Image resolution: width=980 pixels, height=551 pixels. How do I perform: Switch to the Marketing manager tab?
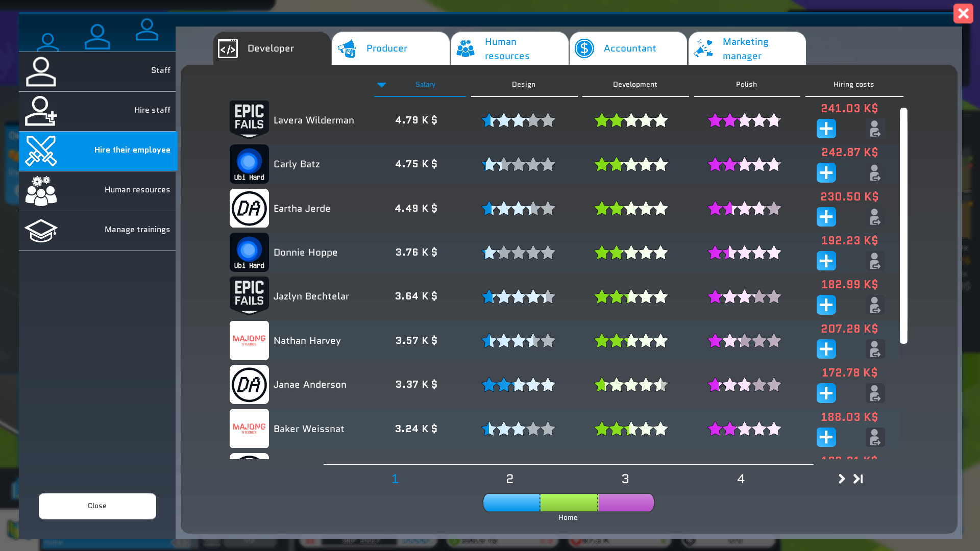click(x=747, y=48)
